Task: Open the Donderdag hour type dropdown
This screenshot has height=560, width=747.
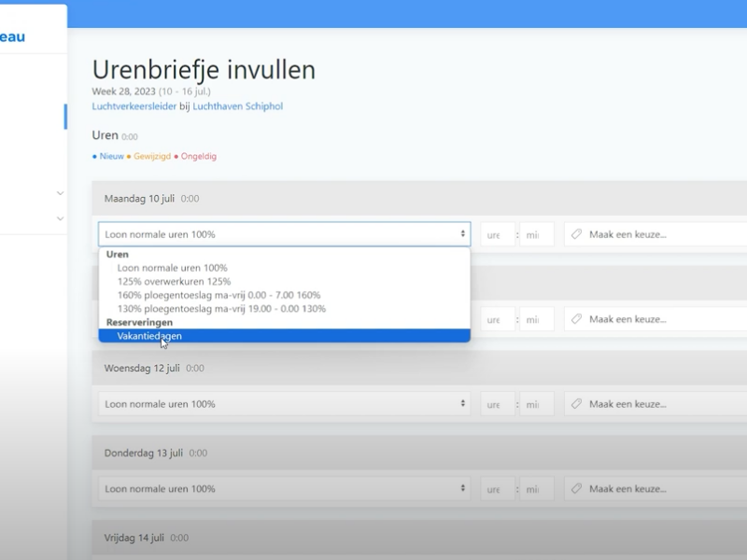Action: pyautogui.click(x=284, y=489)
